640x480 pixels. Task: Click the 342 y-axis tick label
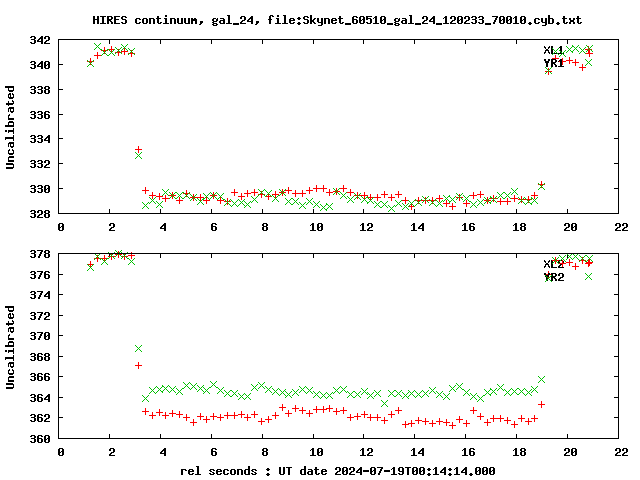click(x=40, y=40)
